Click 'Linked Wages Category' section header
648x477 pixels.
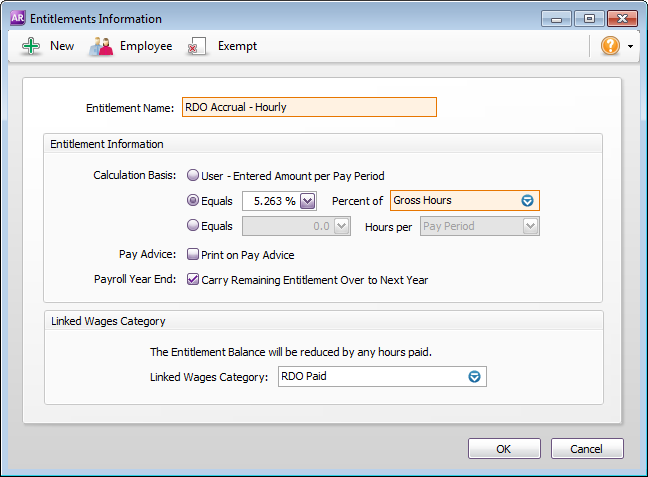coord(108,321)
